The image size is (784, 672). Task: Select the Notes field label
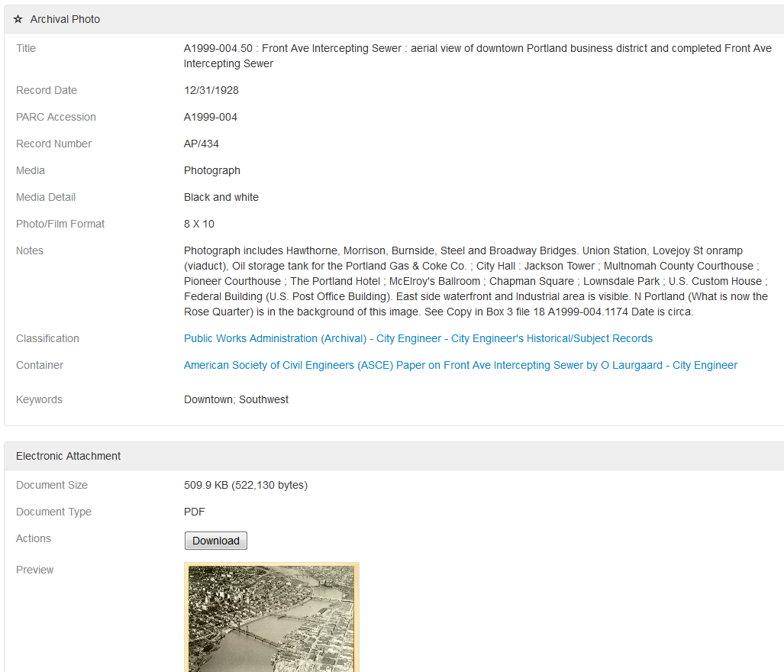pyautogui.click(x=30, y=251)
